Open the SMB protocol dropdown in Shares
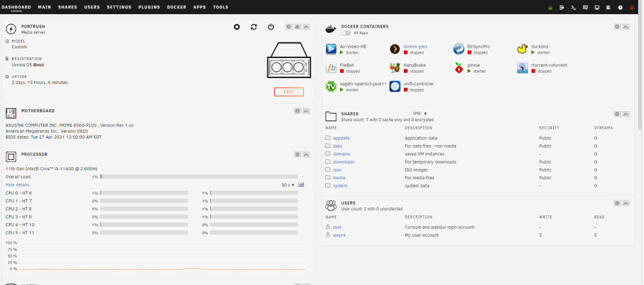The height and width of the screenshot is (285, 644). point(420,113)
